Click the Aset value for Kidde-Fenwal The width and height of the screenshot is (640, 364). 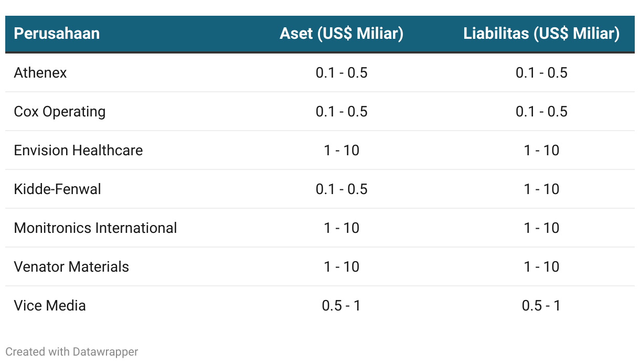342,189
